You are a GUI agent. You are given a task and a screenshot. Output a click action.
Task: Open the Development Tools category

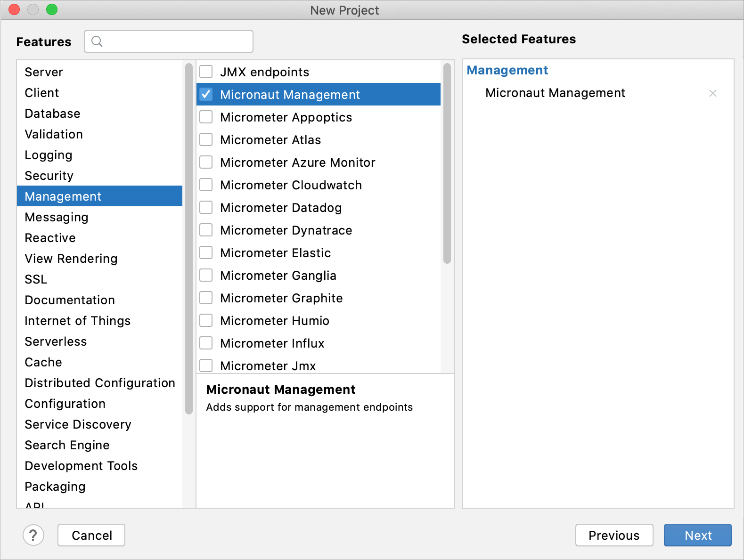99,466
